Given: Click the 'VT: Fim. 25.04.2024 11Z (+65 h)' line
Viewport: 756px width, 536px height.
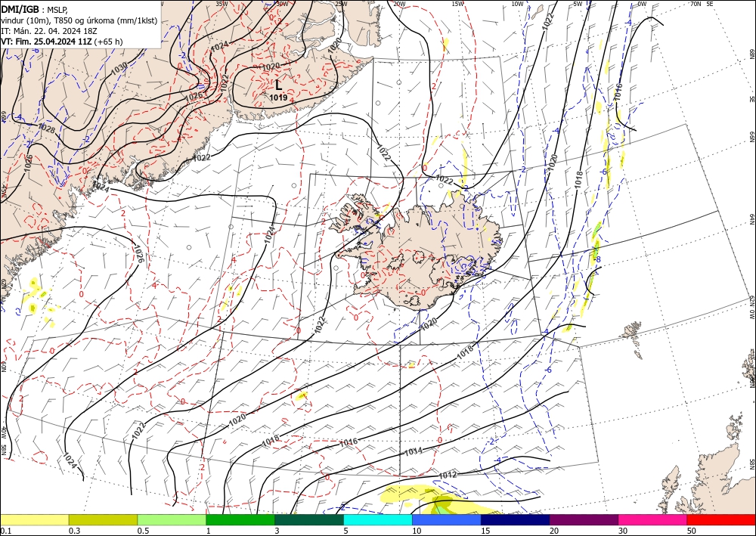Looking at the screenshot, I should point(62,42).
